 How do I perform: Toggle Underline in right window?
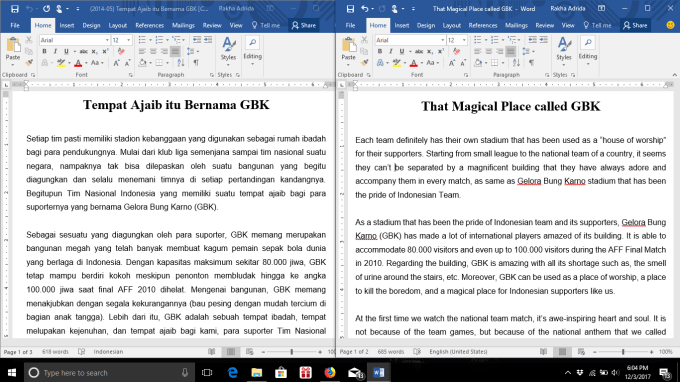pyautogui.click(x=402, y=52)
